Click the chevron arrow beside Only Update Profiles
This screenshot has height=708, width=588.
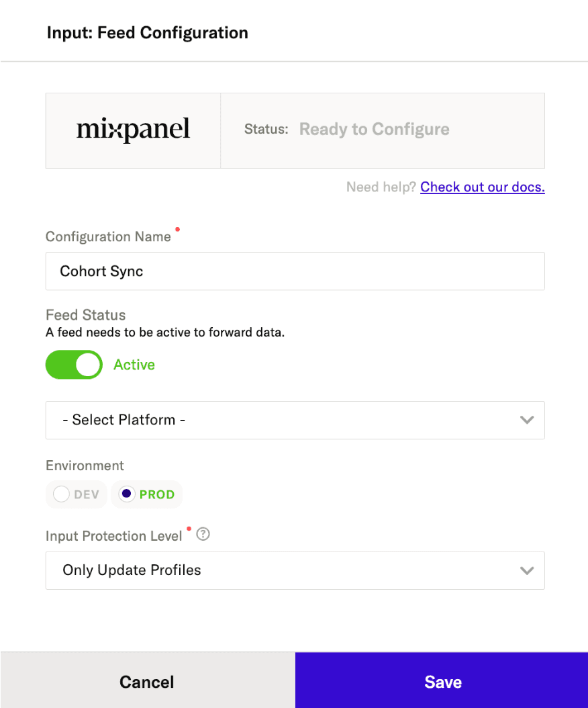point(527,570)
